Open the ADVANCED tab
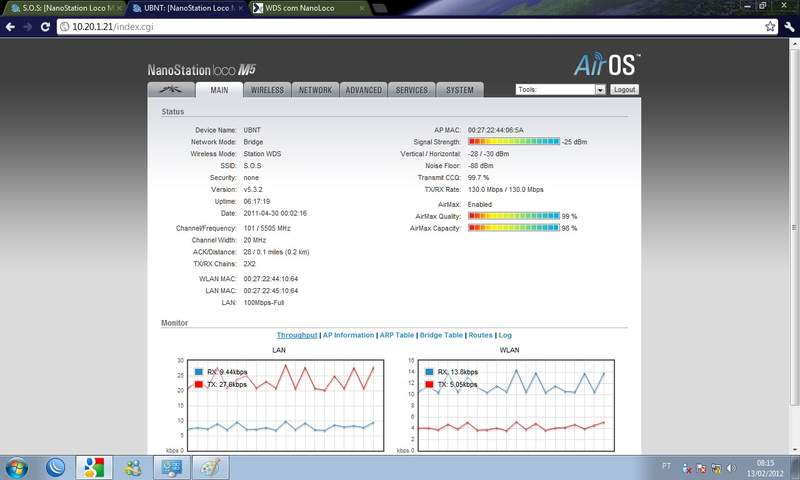Screen dimensions: 800x480 [x=364, y=90]
